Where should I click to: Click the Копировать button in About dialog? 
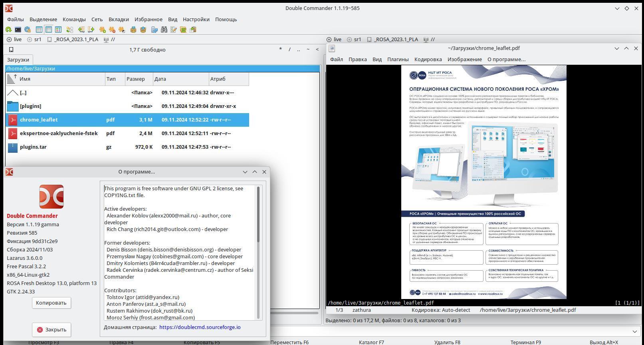(x=51, y=303)
